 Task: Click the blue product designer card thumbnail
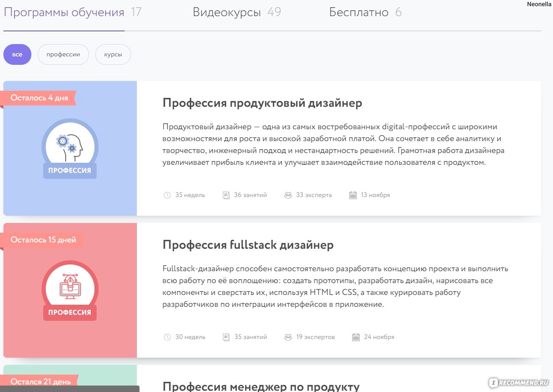(70, 148)
